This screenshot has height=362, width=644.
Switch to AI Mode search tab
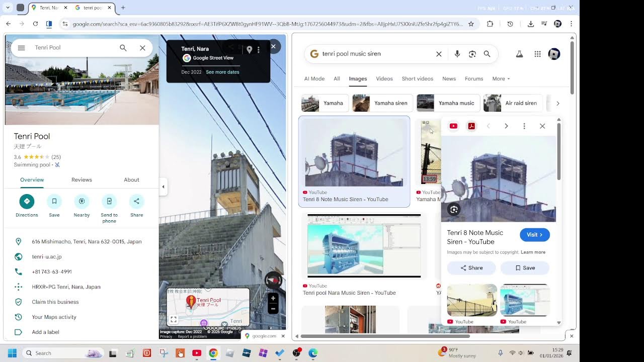pyautogui.click(x=314, y=78)
